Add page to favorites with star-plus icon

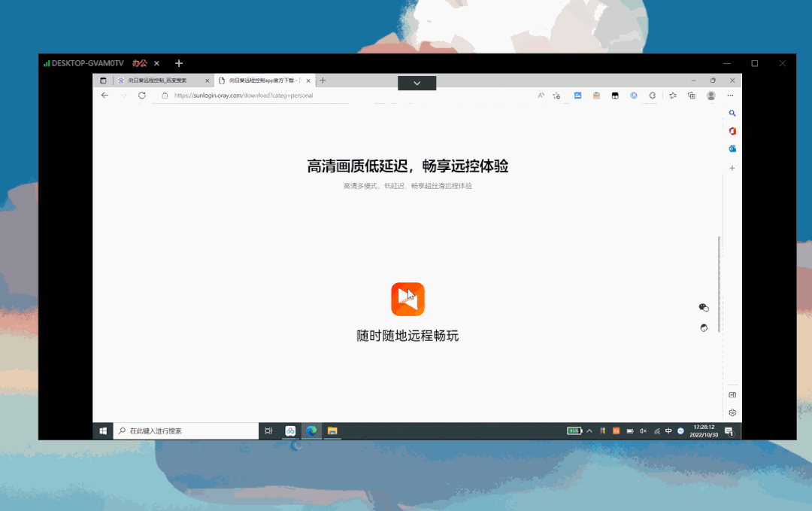coord(556,96)
